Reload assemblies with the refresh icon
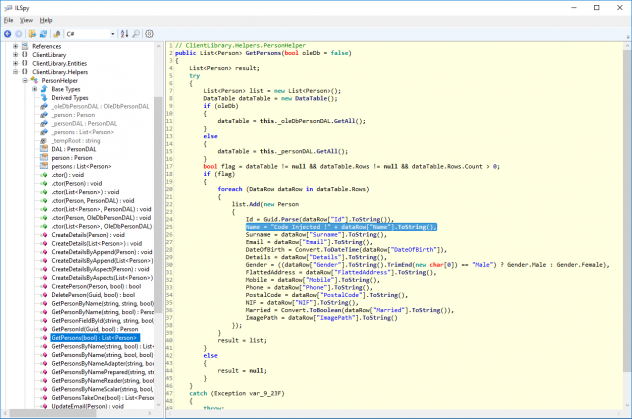This screenshot has height=419, width=632. click(x=43, y=34)
